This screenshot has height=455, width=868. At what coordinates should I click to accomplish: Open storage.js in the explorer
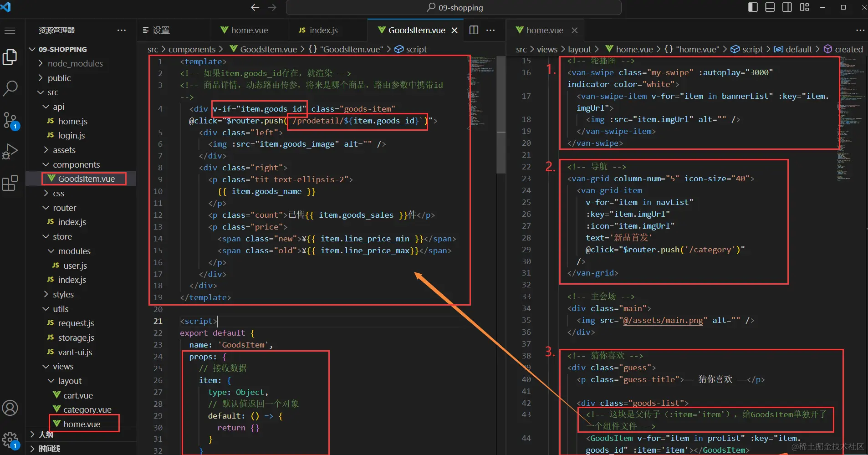tap(81, 337)
